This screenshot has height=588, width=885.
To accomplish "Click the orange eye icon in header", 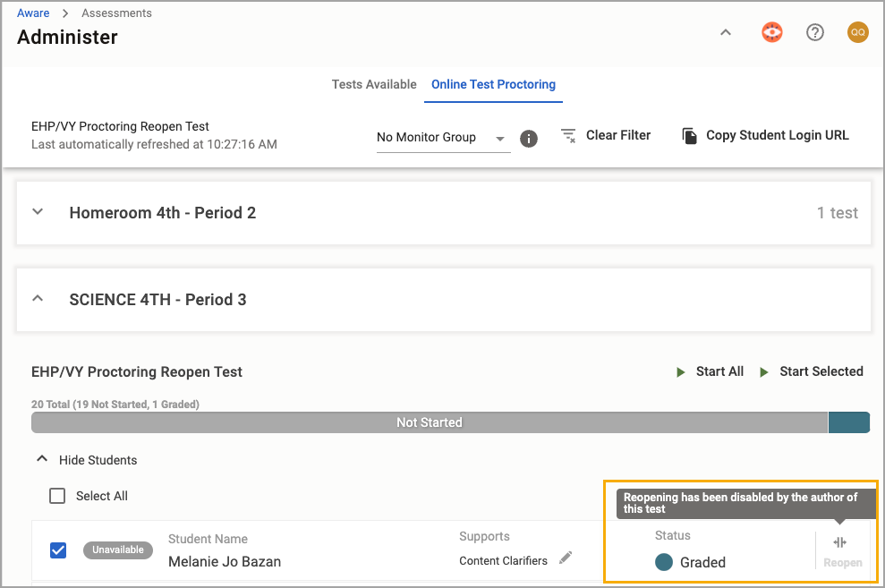I will pyautogui.click(x=771, y=33).
